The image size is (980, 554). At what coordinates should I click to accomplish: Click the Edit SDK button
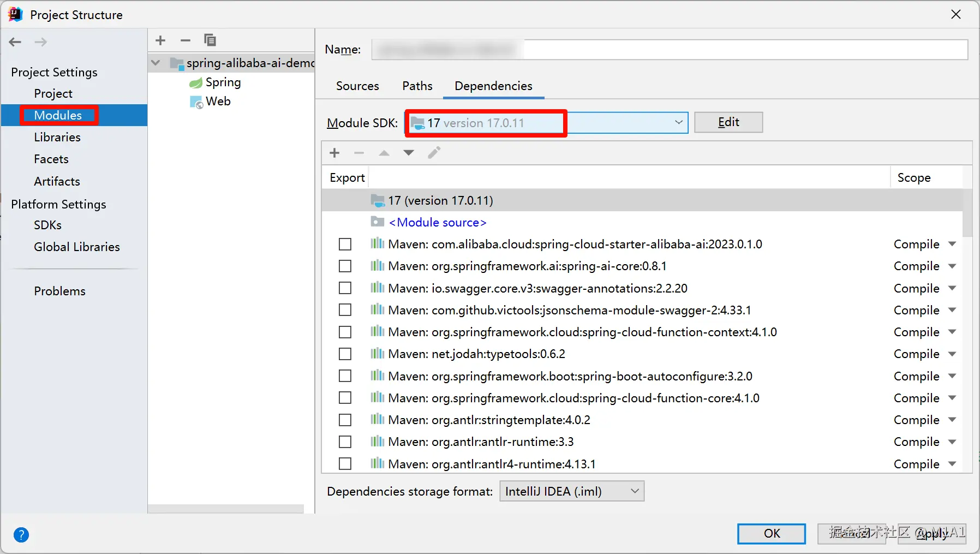coord(728,122)
